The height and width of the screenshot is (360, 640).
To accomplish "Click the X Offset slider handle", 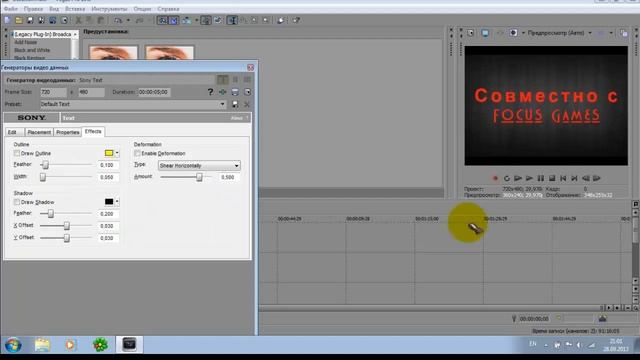I will [67, 225].
